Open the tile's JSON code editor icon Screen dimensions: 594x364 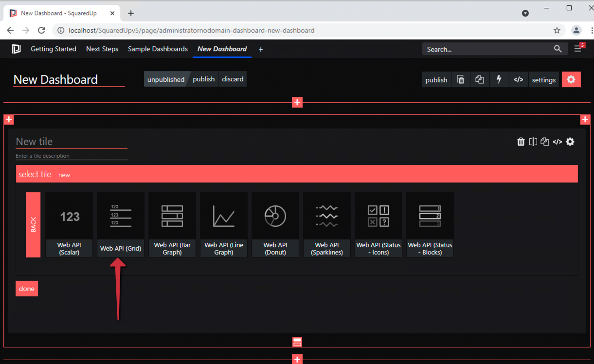[558, 142]
